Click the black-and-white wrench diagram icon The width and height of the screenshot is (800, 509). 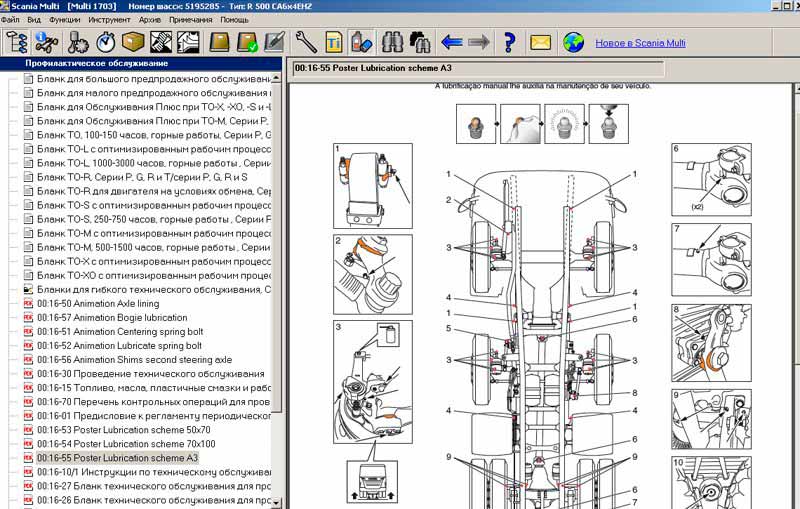pos(188,42)
